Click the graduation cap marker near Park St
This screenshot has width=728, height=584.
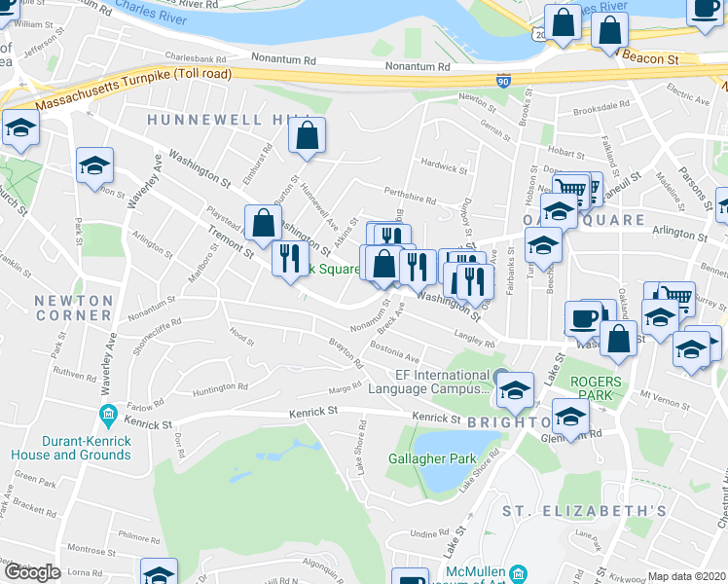click(94, 168)
